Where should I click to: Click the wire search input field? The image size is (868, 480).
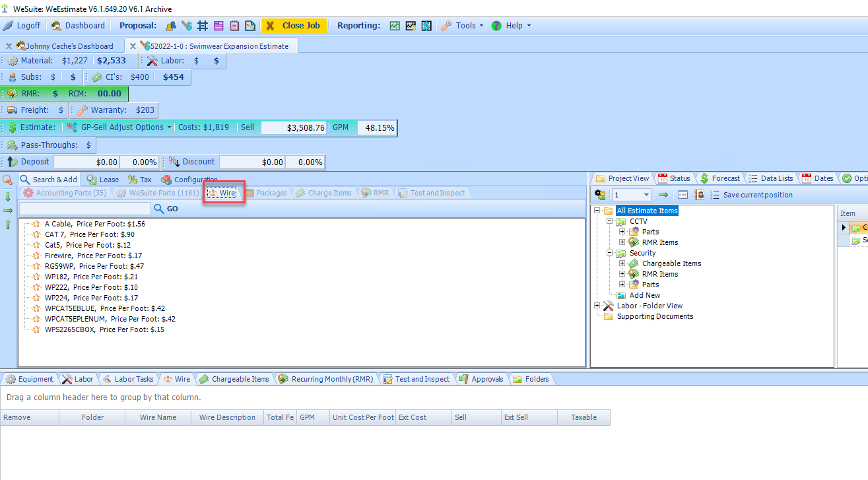pyautogui.click(x=85, y=209)
